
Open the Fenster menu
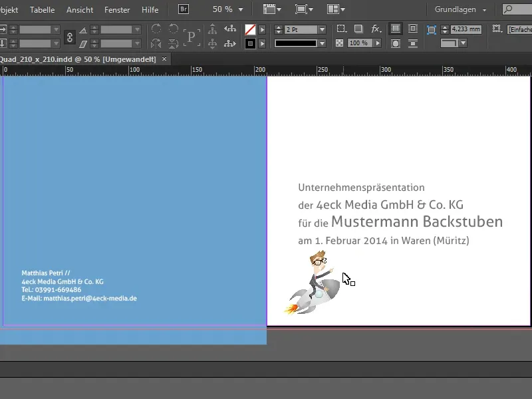click(x=117, y=10)
